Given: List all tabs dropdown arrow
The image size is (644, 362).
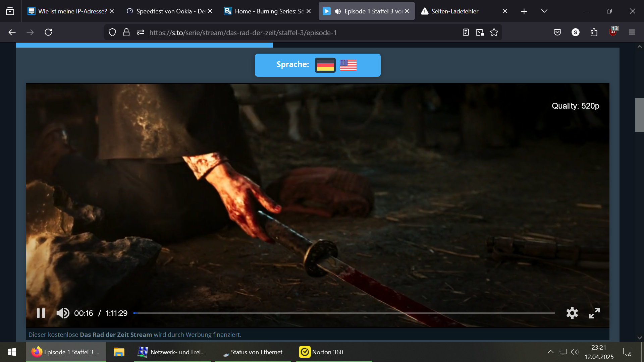Looking at the screenshot, I should click(544, 11).
